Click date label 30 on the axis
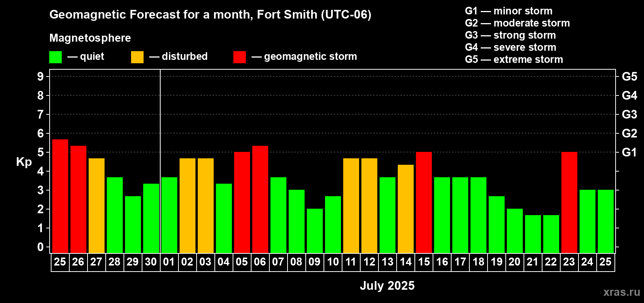 [151, 262]
